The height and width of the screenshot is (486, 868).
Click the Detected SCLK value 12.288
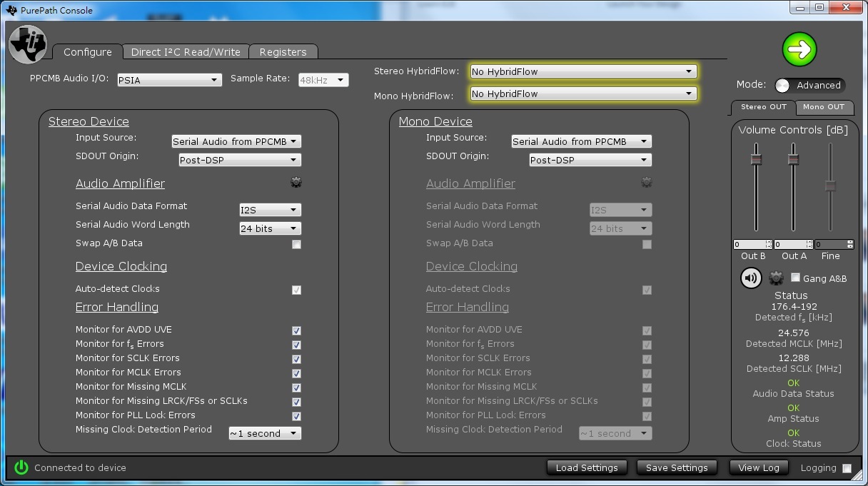pyautogui.click(x=793, y=358)
